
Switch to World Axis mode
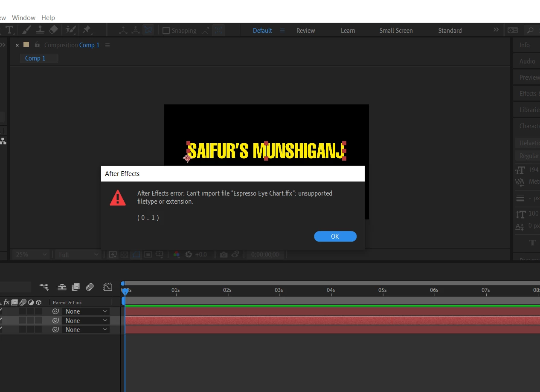coord(136,30)
